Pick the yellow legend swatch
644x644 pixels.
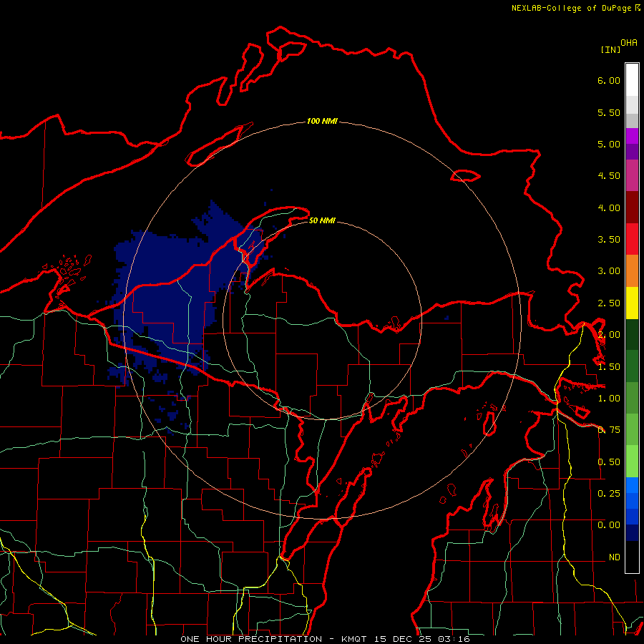tap(632, 303)
